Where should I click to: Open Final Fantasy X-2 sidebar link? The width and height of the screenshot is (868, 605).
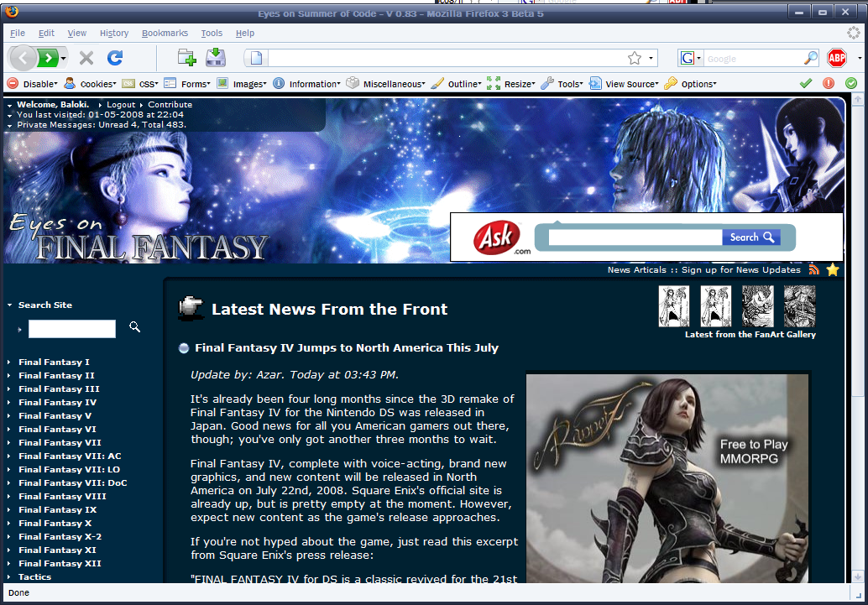pos(60,537)
